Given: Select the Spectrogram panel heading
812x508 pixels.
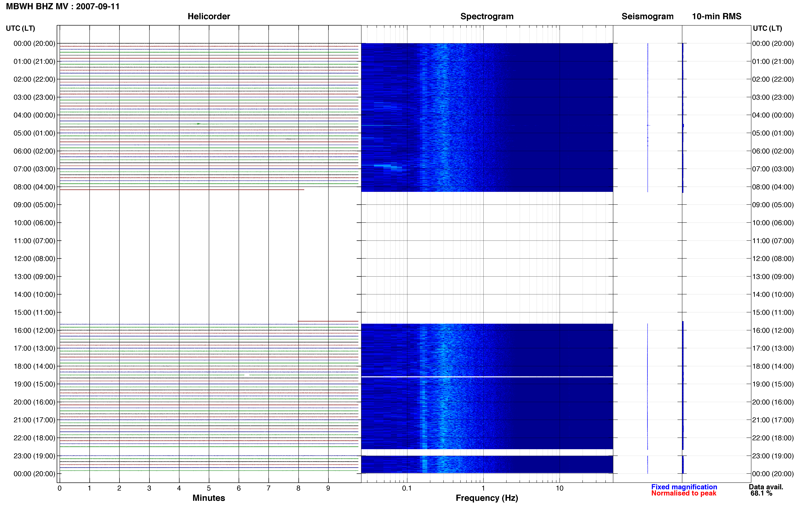Looking at the screenshot, I should pos(487,16).
